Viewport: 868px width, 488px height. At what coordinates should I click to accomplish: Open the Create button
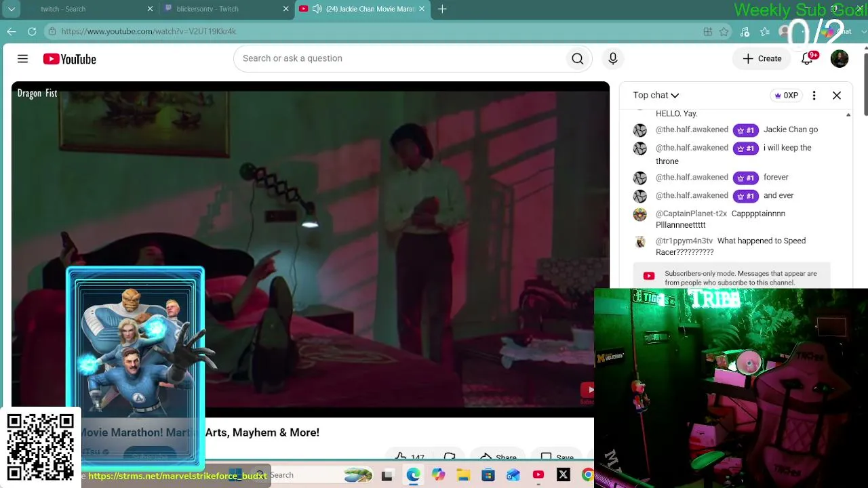click(x=762, y=59)
